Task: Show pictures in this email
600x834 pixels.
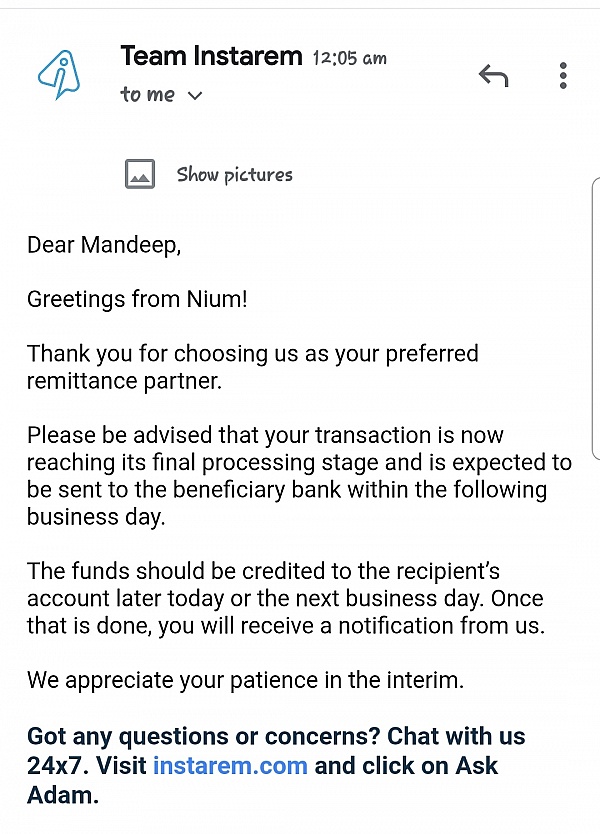Action: pos(235,174)
